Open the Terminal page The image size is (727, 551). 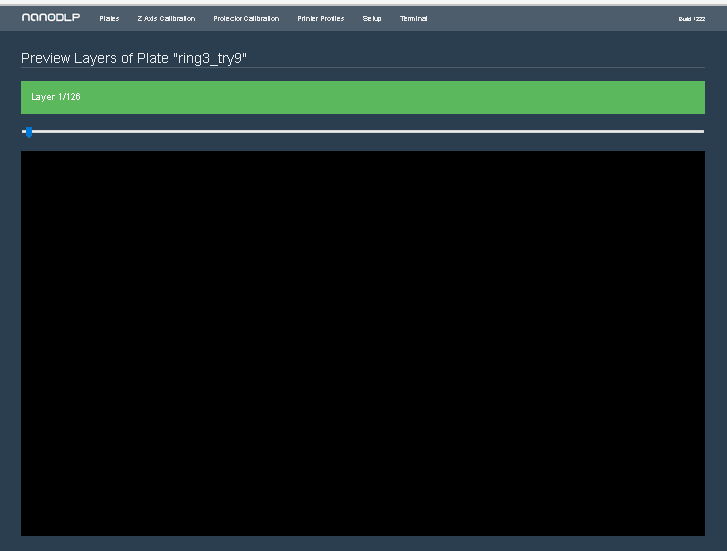[x=413, y=19]
